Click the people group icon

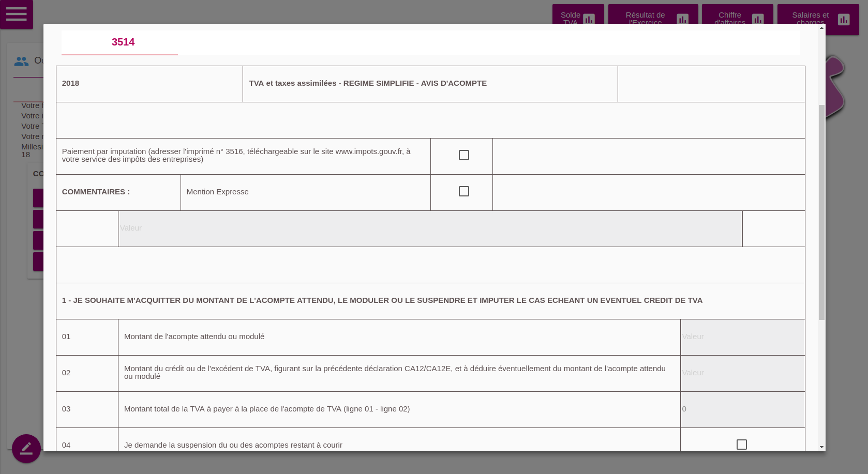tap(21, 62)
